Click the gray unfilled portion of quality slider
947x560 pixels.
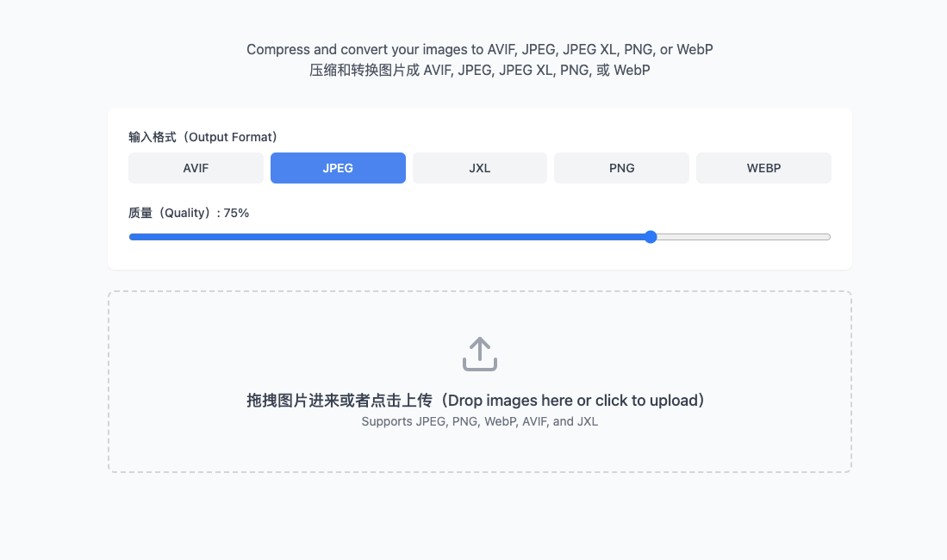741,237
